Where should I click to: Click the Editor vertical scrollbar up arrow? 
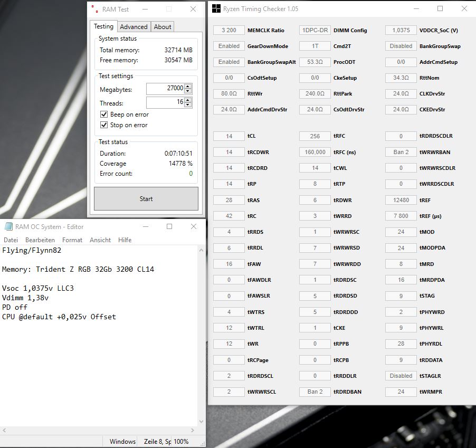click(x=201, y=251)
